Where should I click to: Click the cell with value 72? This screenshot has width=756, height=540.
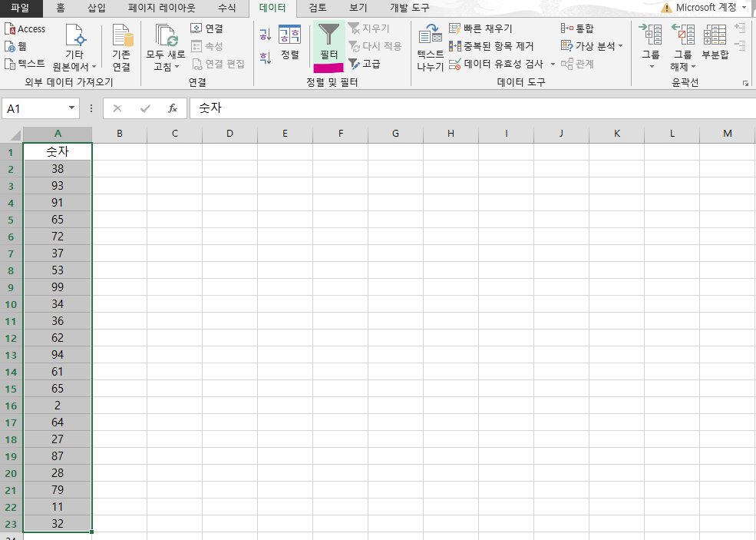coord(58,237)
